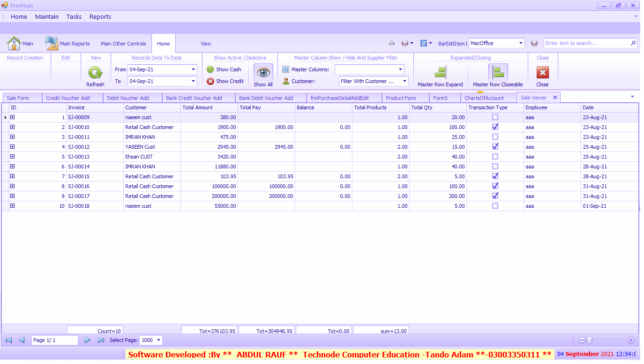
Task: Open the Master Columns dropdown
Action: (400, 69)
